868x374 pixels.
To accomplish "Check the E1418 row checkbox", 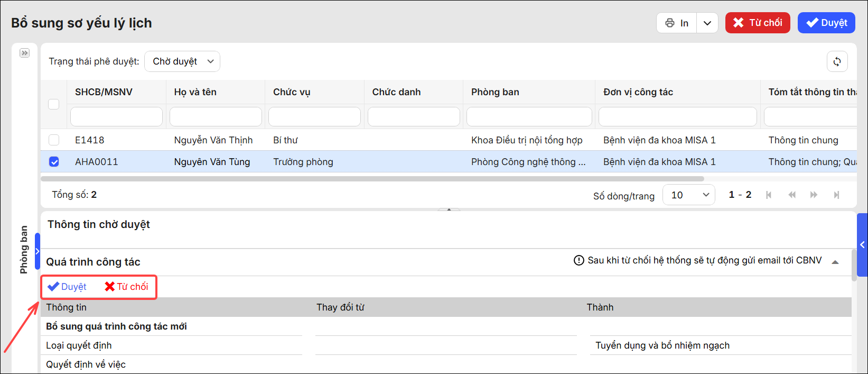I will click(54, 140).
